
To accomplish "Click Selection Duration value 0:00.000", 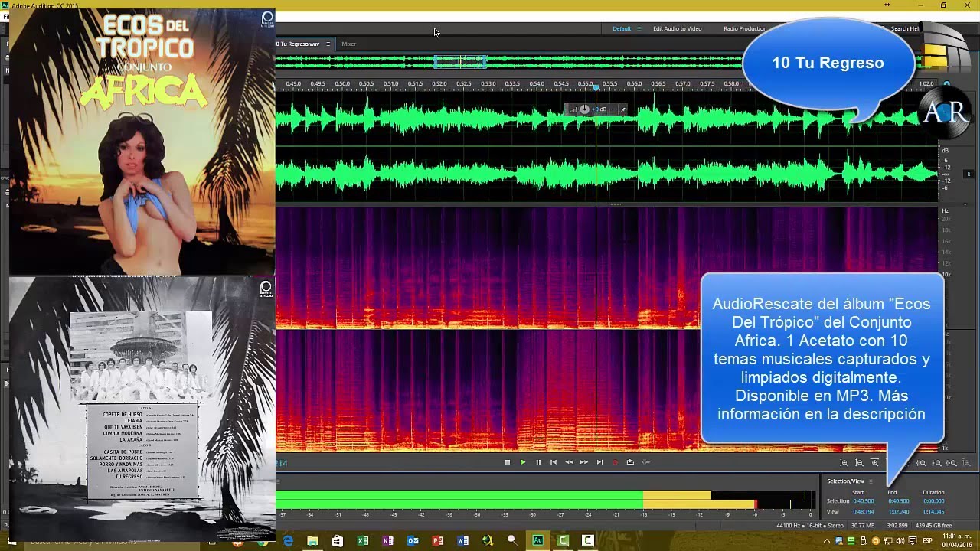I will 933,501.
